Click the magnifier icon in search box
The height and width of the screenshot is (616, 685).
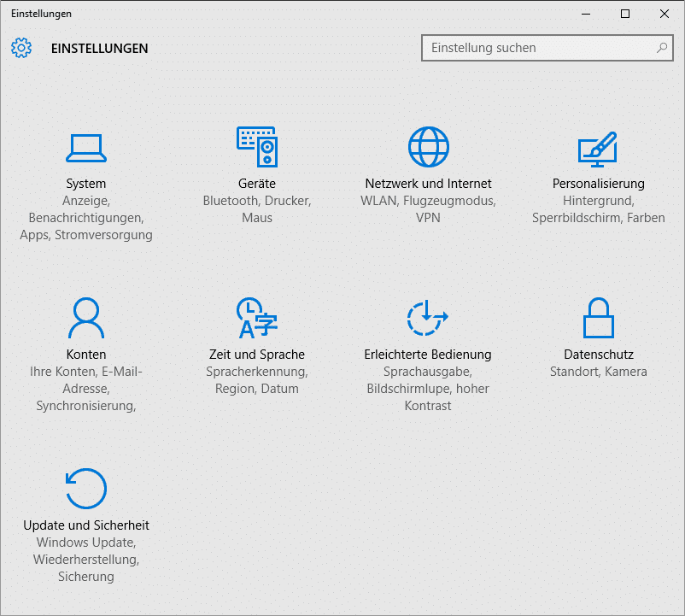pyautogui.click(x=662, y=48)
